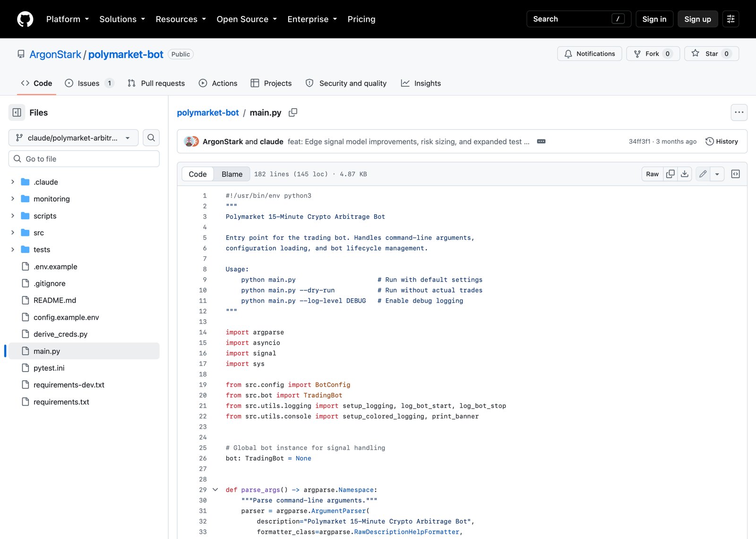
Task: Open Security and quality tab
Action: coord(346,83)
